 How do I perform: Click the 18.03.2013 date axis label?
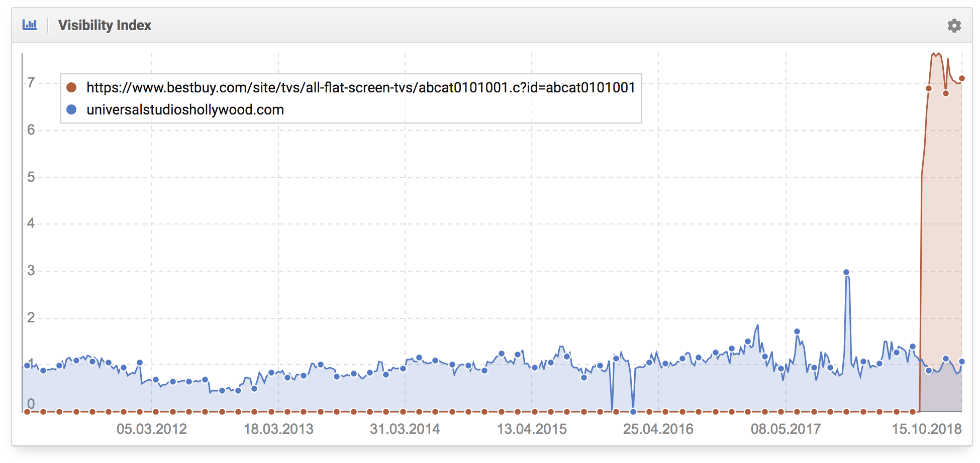[x=278, y=429]
